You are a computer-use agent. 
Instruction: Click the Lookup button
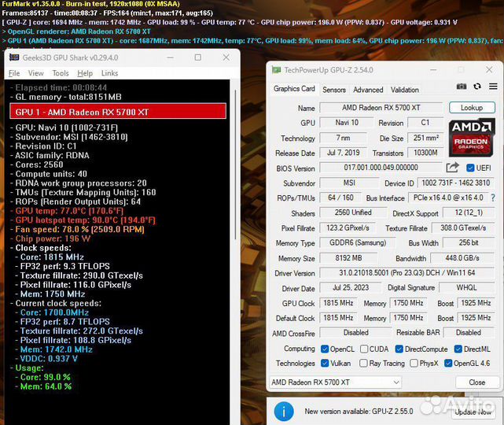pyautogui.click(x=472, y=108)
